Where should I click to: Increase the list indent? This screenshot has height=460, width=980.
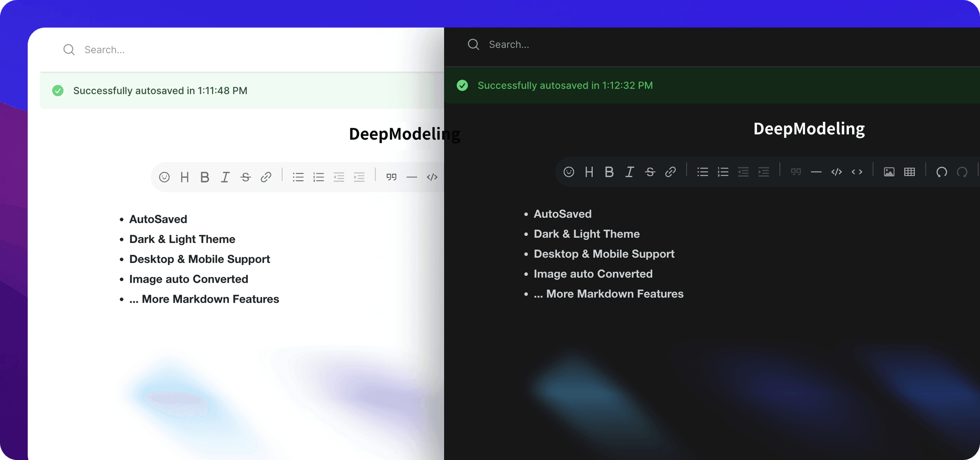click(359, 177)
